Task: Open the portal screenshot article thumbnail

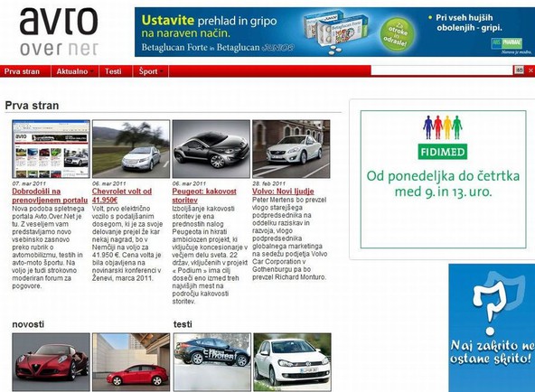Action: (51, 149)
